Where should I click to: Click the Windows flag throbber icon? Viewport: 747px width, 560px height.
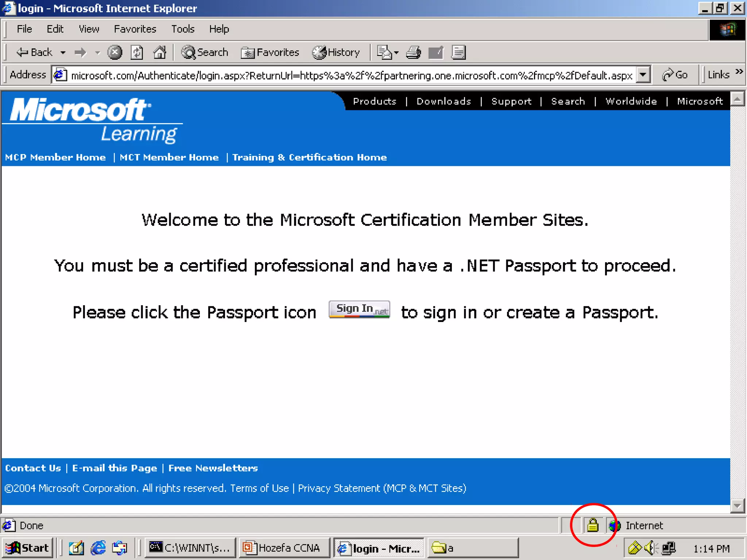pyautogui.click(x=727, y=30)
